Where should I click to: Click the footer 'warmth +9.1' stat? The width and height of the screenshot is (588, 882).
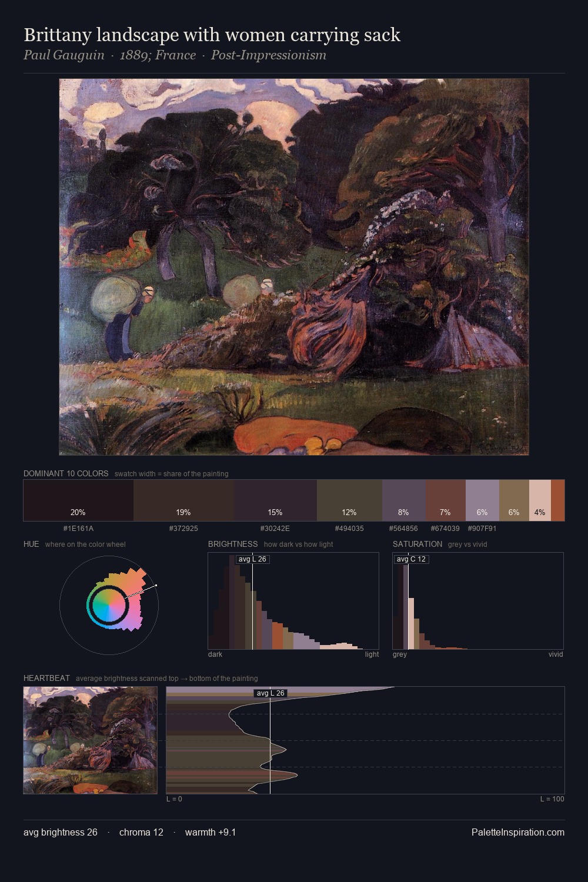(x=211, y=832)
